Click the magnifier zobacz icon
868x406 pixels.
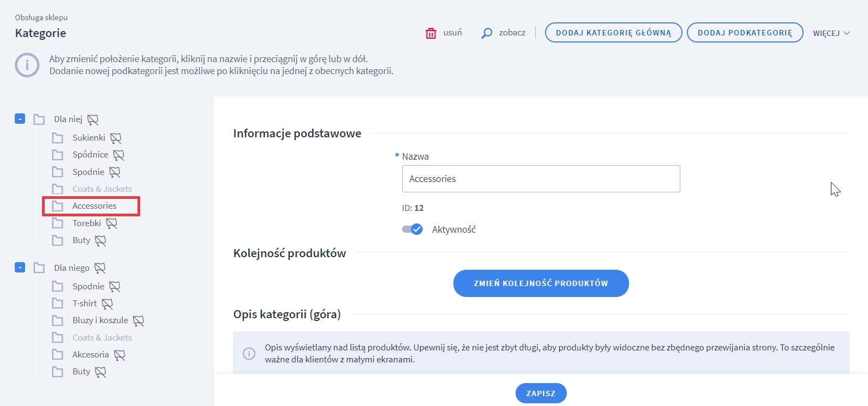tap(487, 33)
